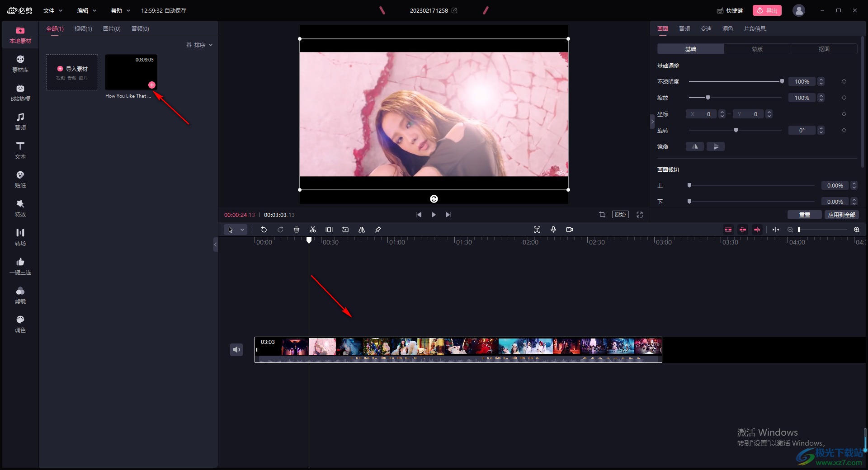Delete the selected clip with the trash icon
The width and height of the screenshot is (868, 470).
click(297, 230)
